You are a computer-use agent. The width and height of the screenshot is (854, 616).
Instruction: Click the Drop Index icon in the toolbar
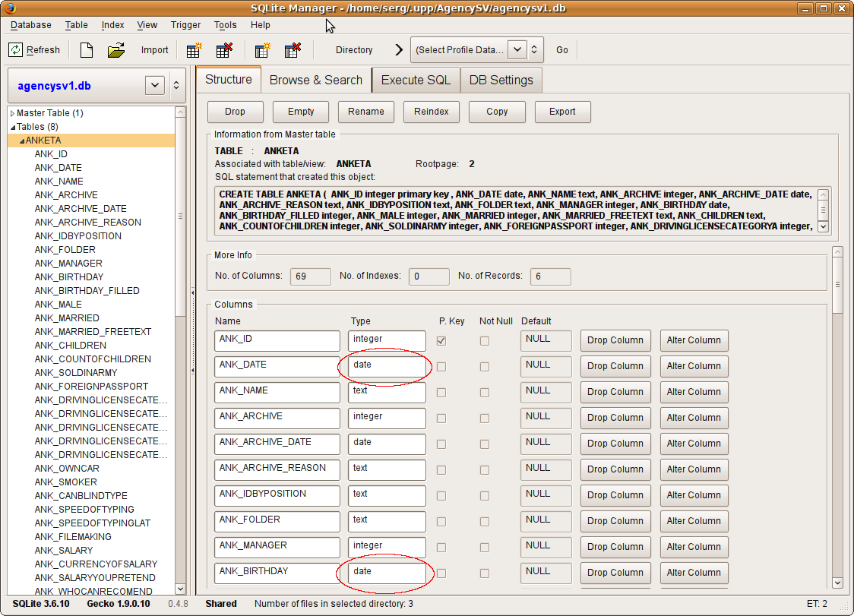pos(293,50)
